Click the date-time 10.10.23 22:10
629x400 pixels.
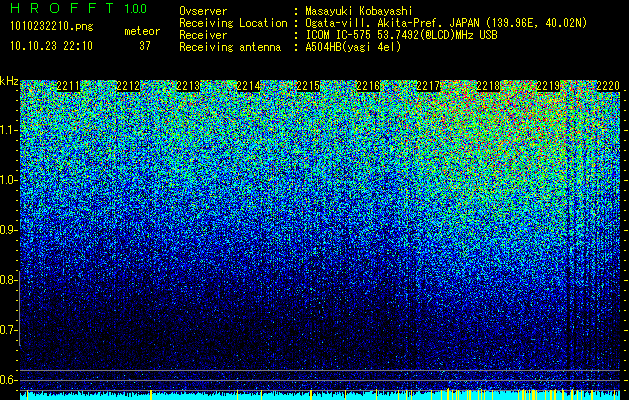point(51,46)
